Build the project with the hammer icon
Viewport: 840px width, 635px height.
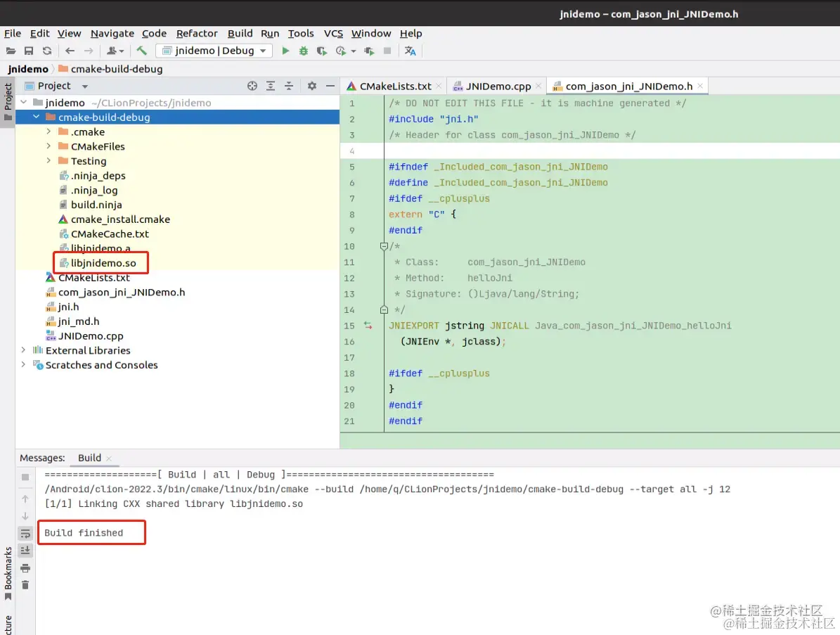(141, 51)
